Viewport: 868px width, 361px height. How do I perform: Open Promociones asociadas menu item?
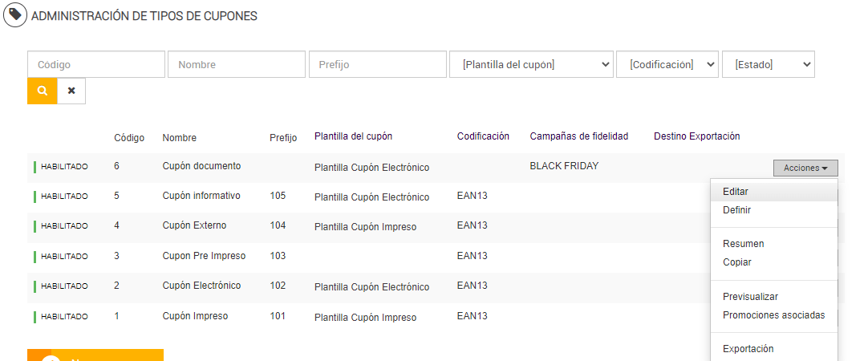(773, 315)
